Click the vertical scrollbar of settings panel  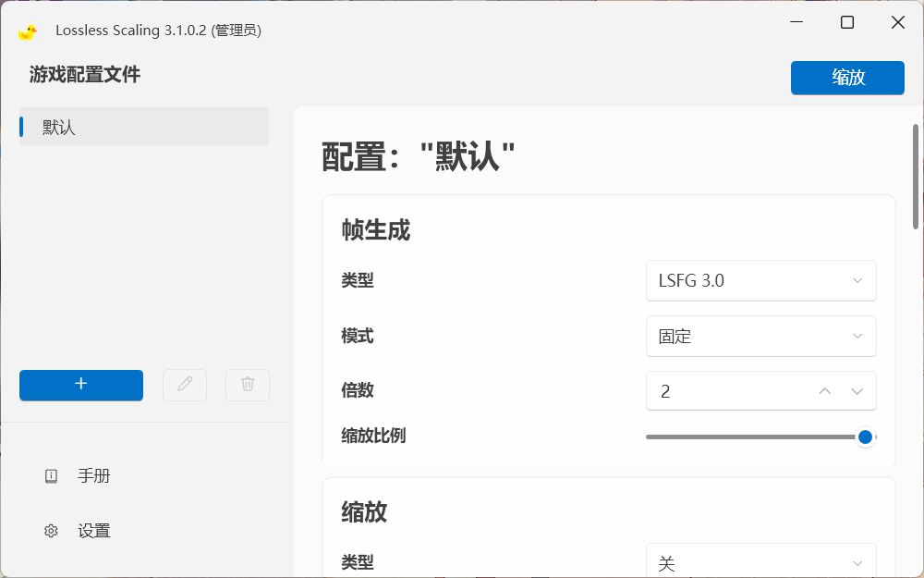(915, 177)
